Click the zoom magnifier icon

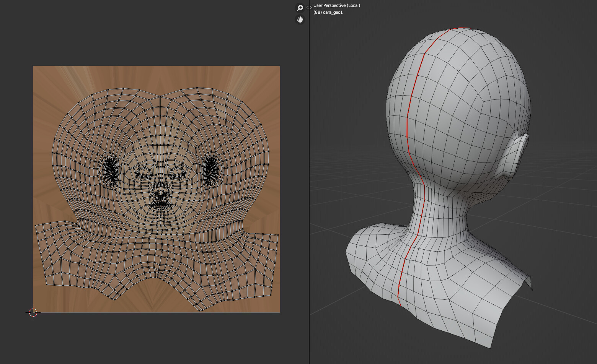300,8
